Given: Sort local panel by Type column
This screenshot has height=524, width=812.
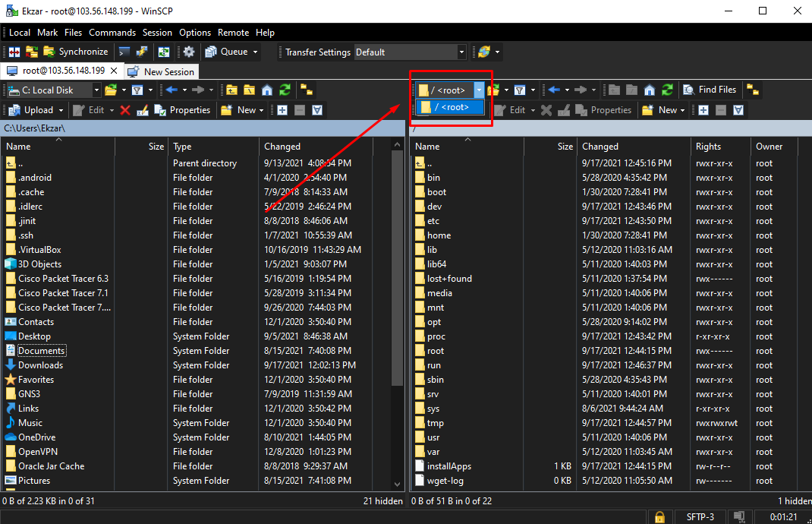Looking at the screenshot, I should point(212,146).
